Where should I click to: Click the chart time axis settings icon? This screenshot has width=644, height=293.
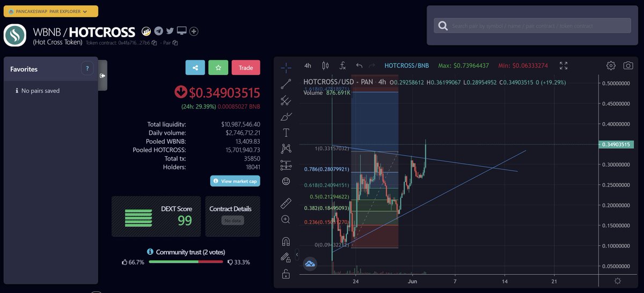pos(618,281)
